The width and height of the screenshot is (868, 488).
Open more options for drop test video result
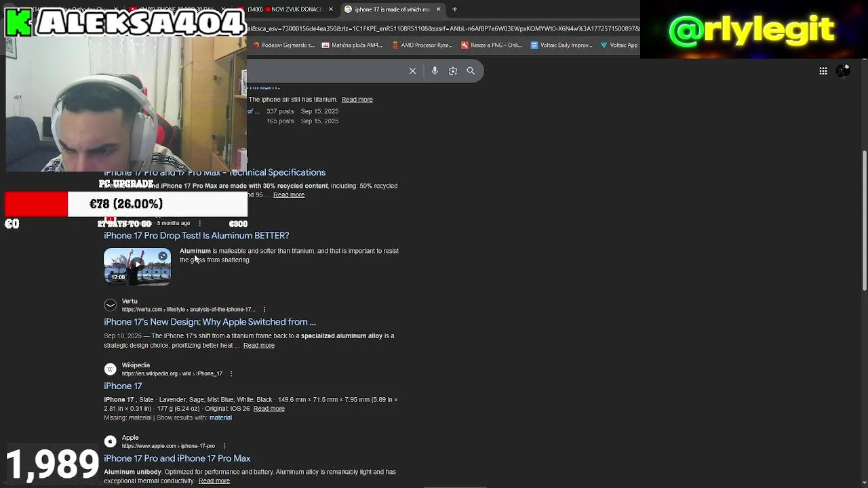199,223
